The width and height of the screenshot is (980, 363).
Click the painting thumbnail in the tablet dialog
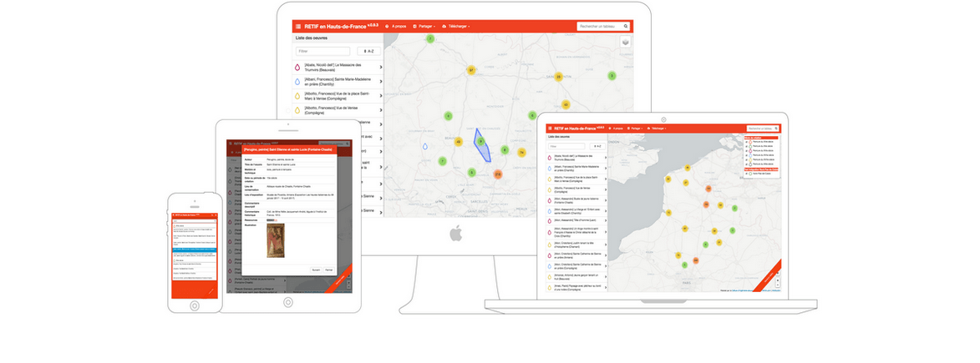coord(275,242)
